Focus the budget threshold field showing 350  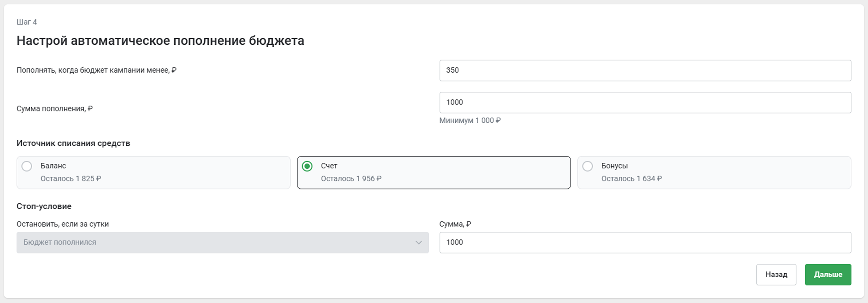(x=645, y=71)
